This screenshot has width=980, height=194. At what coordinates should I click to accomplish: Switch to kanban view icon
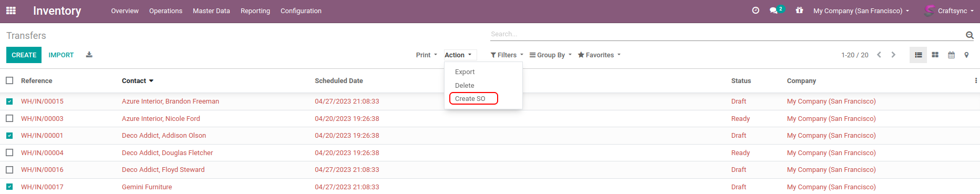pos(935,55)
